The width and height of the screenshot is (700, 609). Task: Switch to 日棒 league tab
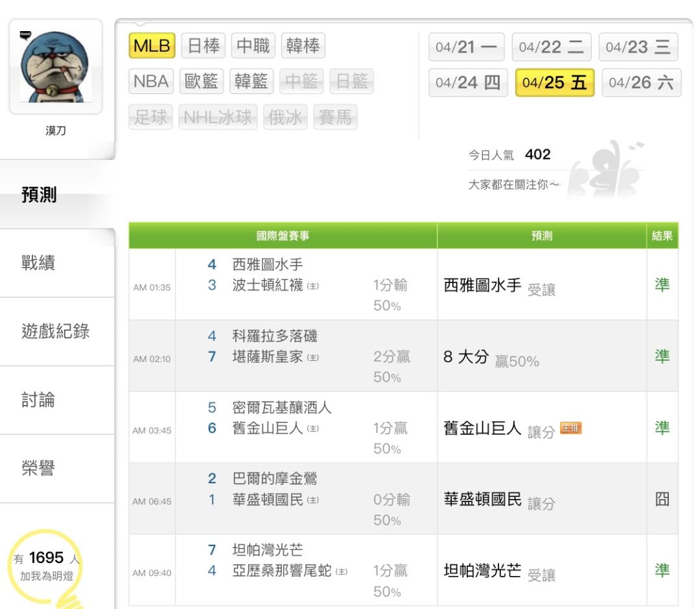tap(203, 46)
